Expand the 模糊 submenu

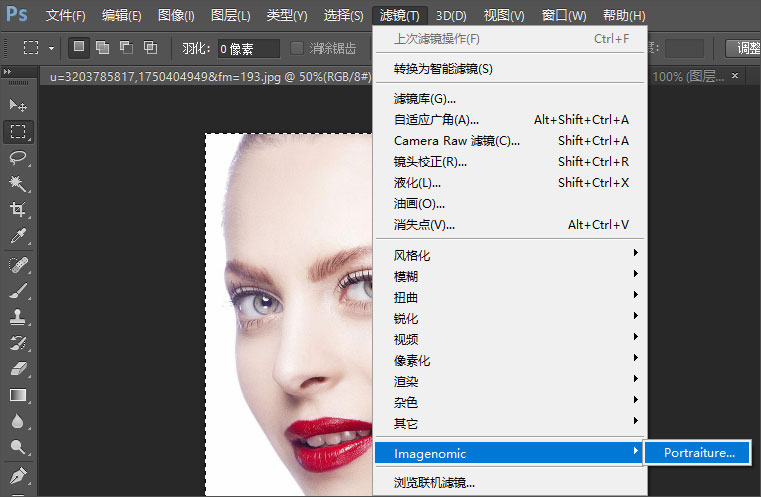(x=510, y=277)
